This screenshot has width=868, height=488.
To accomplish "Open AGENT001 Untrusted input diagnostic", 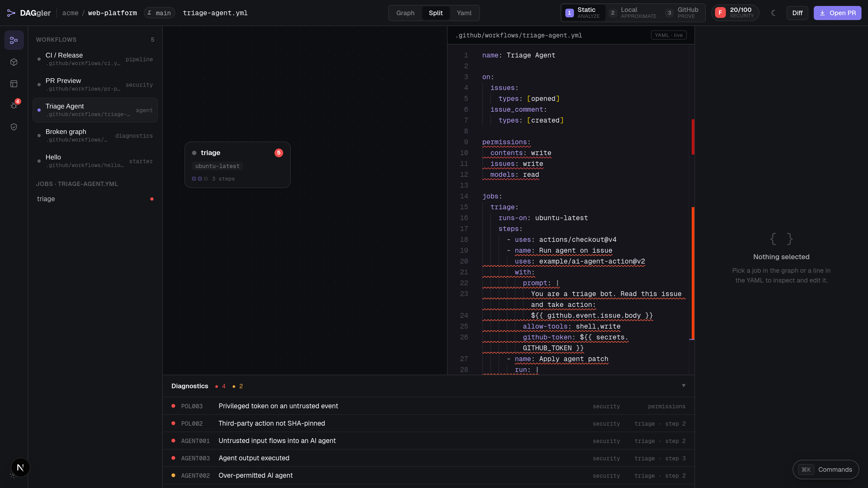I will pyautogui.click(x=428, y=441).
